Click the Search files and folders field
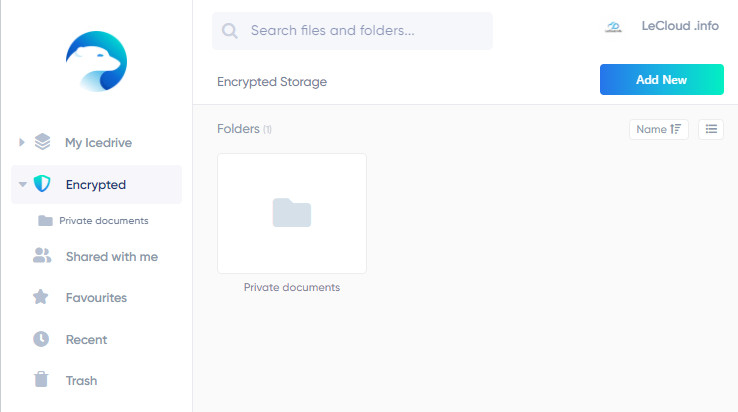The width and height of the screenshot is (738, 412). click(353, 31)
